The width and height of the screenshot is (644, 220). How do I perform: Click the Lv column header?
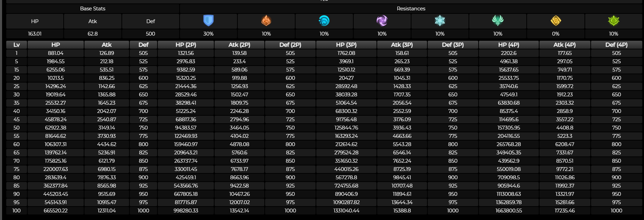17,45
